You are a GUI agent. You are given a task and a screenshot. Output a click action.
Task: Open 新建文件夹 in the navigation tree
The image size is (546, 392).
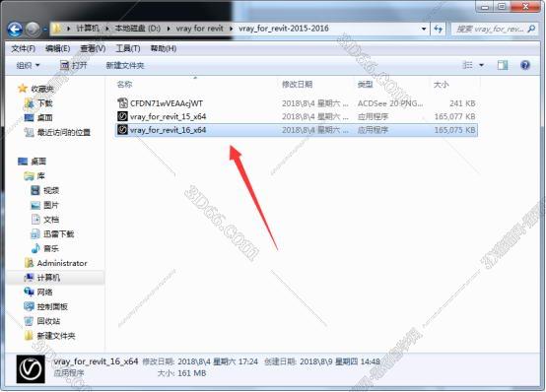click(x=56, y=336)
